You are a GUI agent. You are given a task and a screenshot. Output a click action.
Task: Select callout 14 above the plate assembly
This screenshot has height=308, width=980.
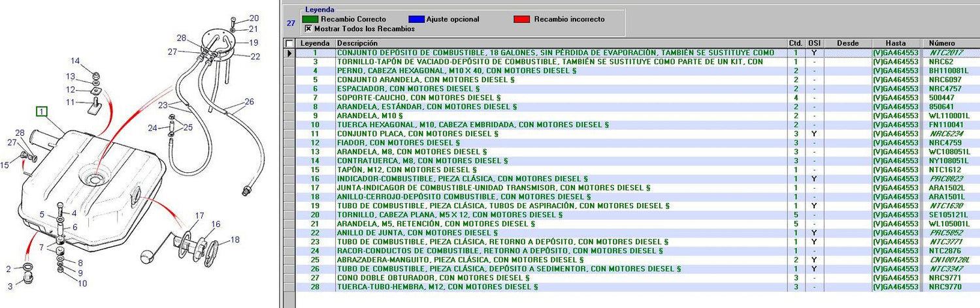click(x=75, y=61)
